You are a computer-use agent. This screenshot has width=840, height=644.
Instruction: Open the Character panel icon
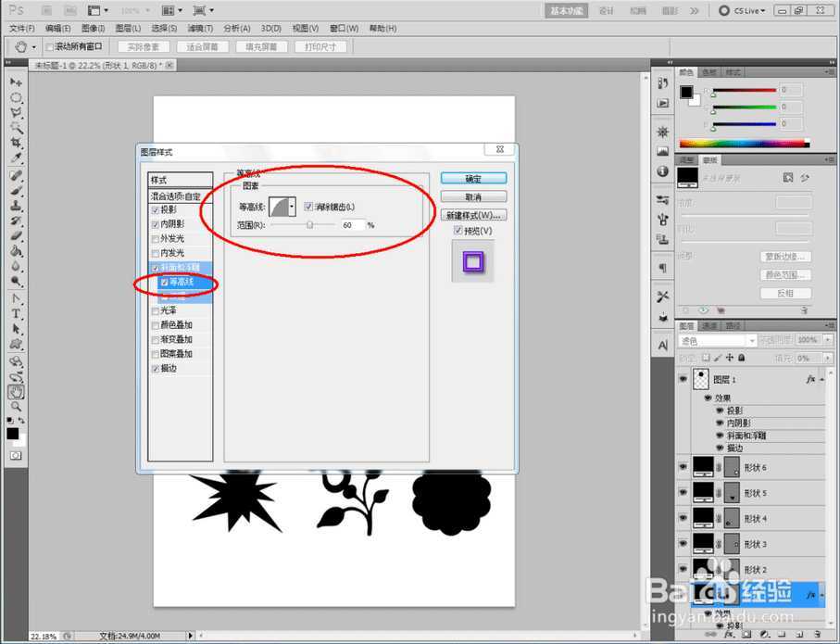click(x=662, y=344)
